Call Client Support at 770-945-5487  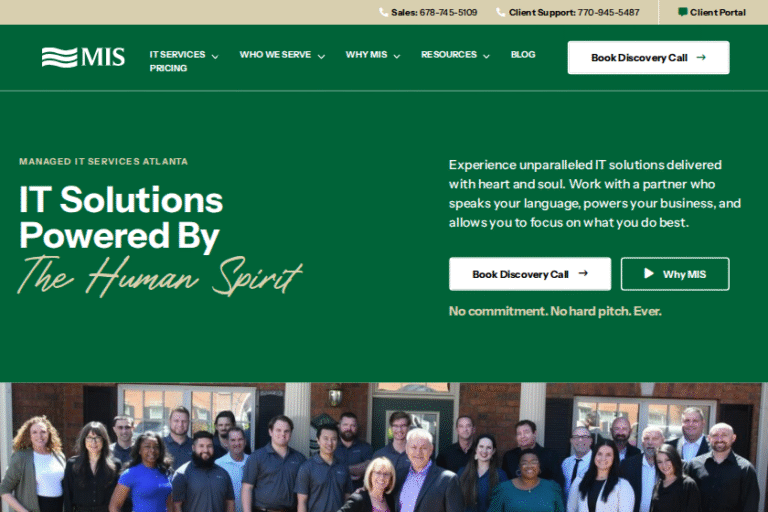tap(608, 12)
